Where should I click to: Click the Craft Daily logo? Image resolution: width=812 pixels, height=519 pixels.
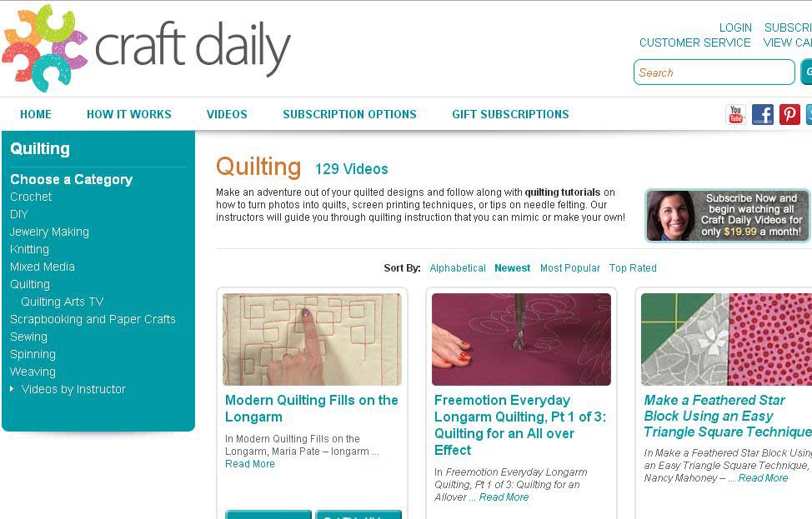[x=146, y=48]
